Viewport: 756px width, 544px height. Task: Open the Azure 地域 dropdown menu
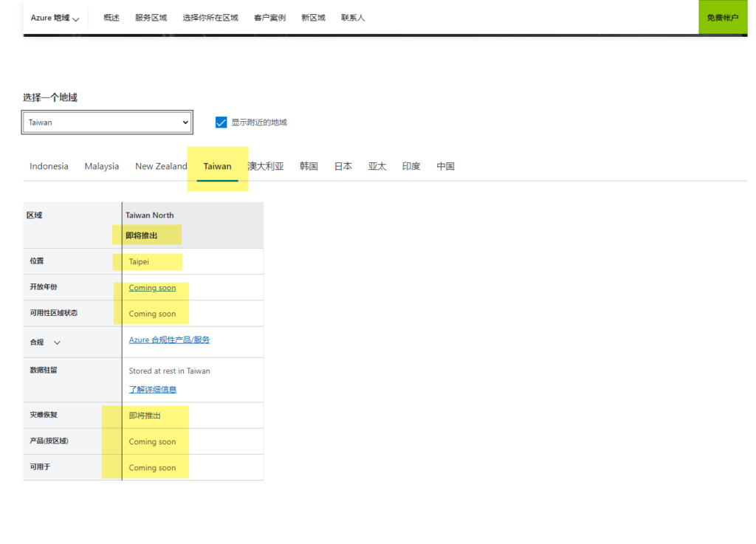coord(55,18)
